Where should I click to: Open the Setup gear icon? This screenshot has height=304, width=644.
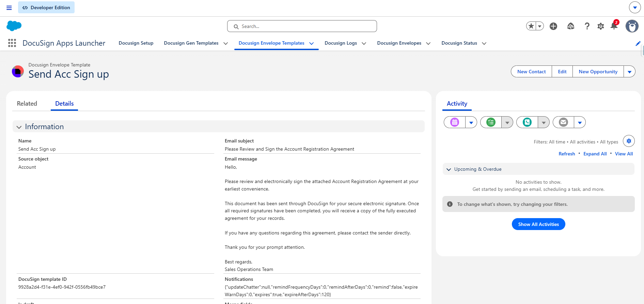tap(601, 26)
